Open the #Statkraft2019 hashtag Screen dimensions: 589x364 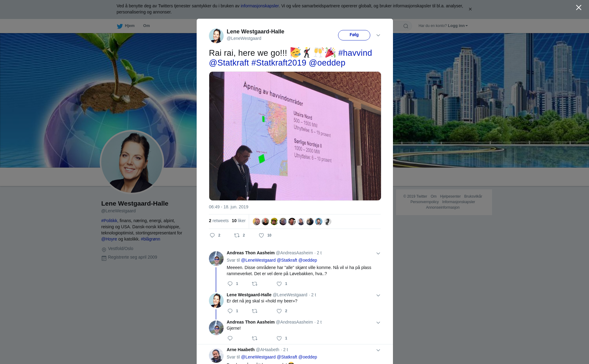pyautogui.click(x=279, y=63)
